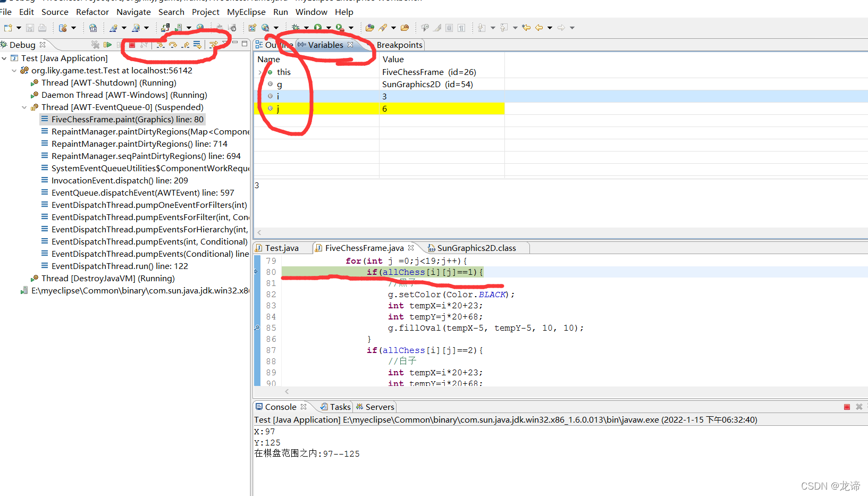Click the Remove All Terminated Launches icon
Viewport: 868px width, 496px height.
pyautogui.click(x=95, y=45)
